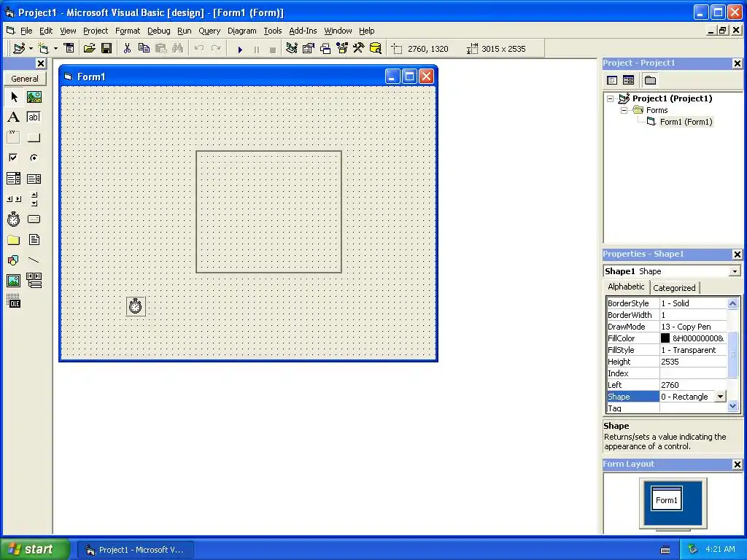
Task: Click the End stop button
Action: (x=273, y=49)
